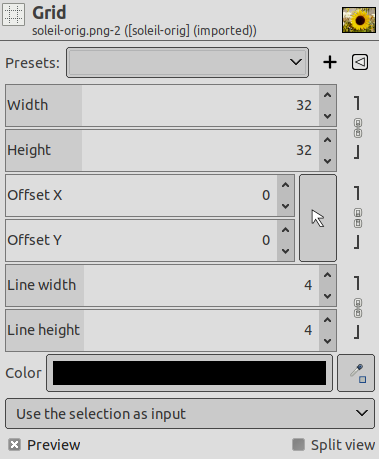
Task: Click the sunflower image thumbnail
Action: tap(359, 20)
